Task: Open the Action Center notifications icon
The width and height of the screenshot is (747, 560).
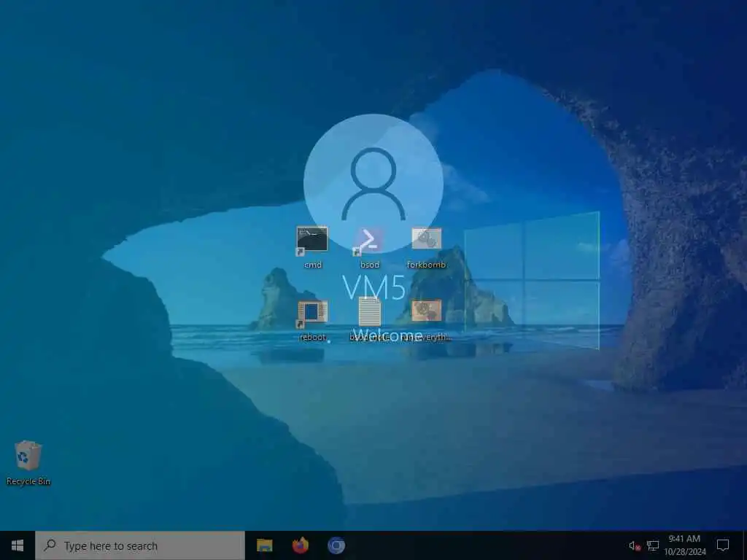Action: [x=723, y=545]
